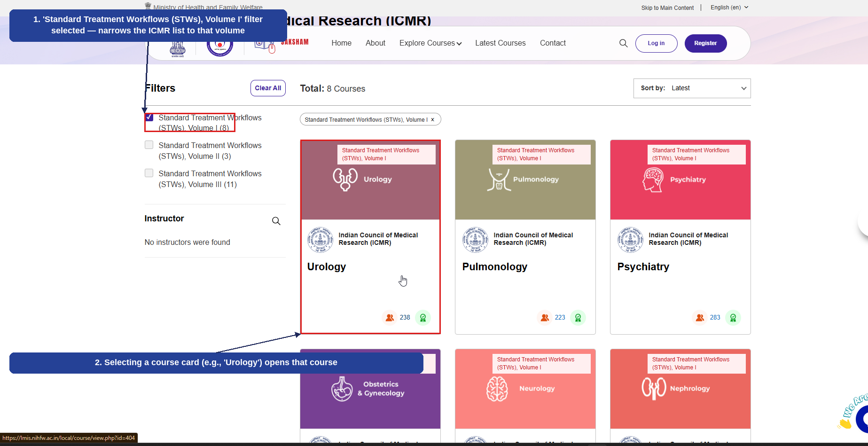Click the Obstetrics & Gynecology fetus icon
Screen dimensions: 868x446
pos(342,389)
